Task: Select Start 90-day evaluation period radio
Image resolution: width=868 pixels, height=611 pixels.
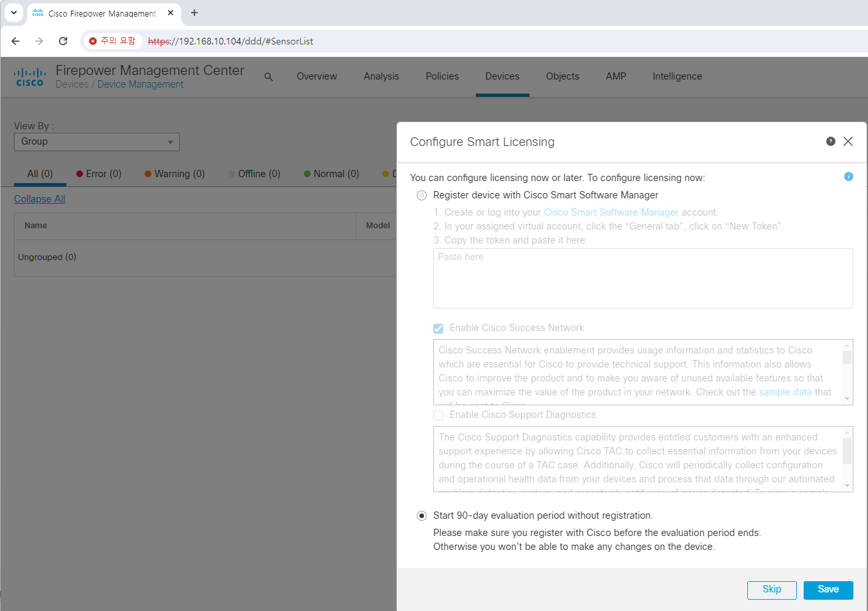Action: point(421,515)
